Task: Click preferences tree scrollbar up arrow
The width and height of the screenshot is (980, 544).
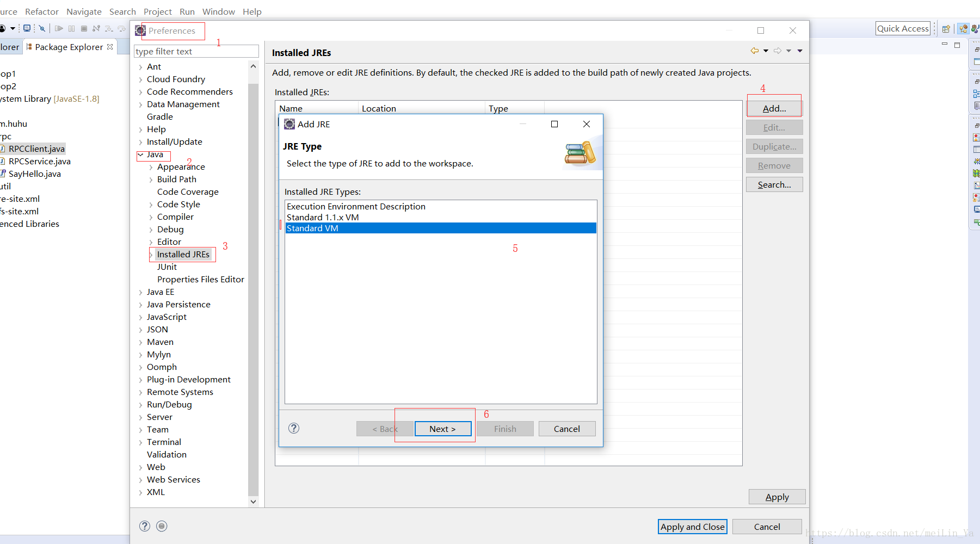Action: [x=253, y=66]
